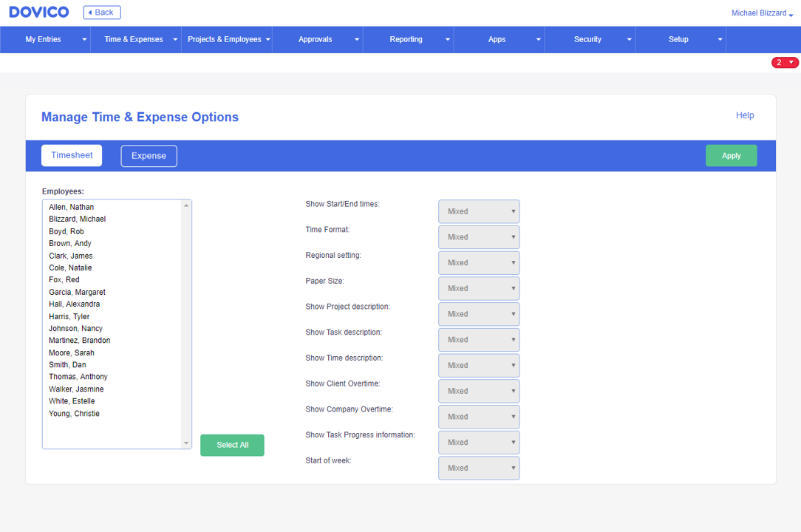Expand the Michael Blizzard account menu
Image resolution: width=801 pixels, height=532 pixels.
(x=760, y=13)
